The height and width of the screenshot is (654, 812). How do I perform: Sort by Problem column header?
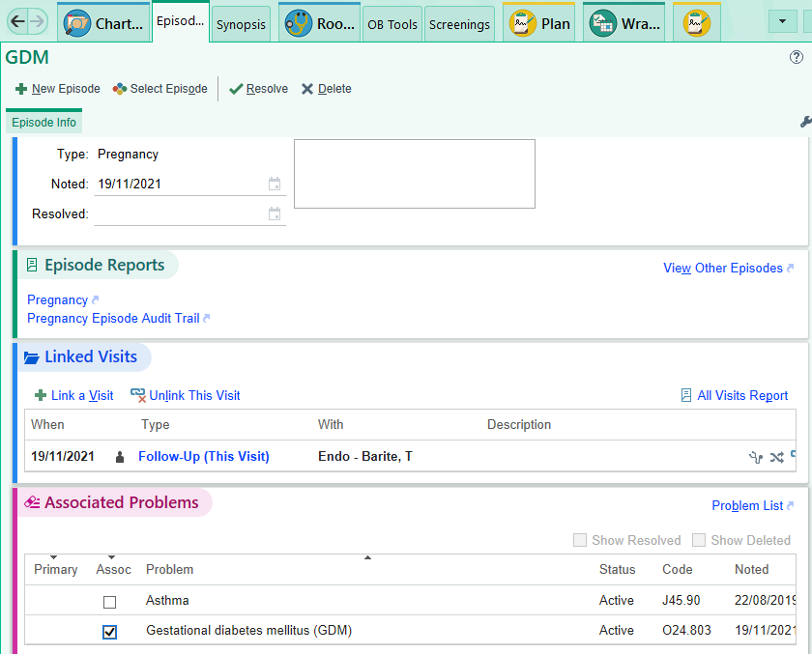[x=169, y=570]
